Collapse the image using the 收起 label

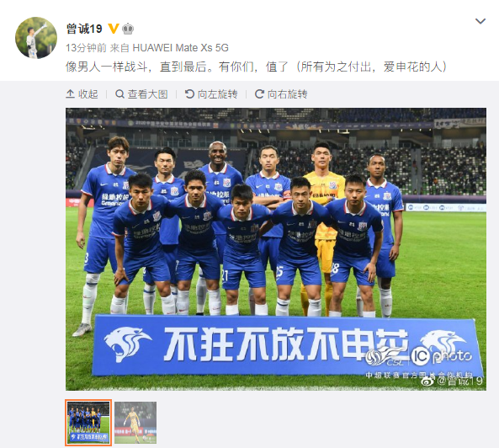coord(88,94)
